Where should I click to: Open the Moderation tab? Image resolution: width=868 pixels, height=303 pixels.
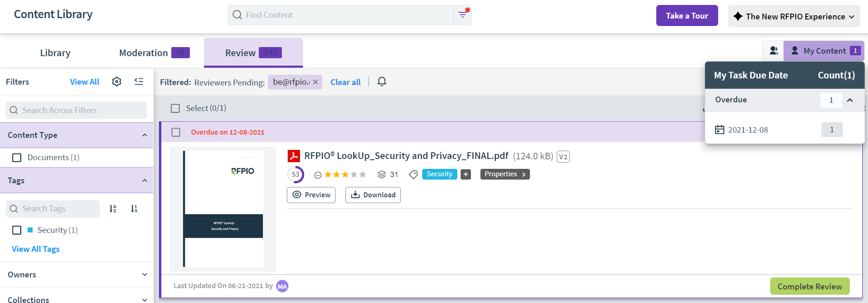[154, 53]
